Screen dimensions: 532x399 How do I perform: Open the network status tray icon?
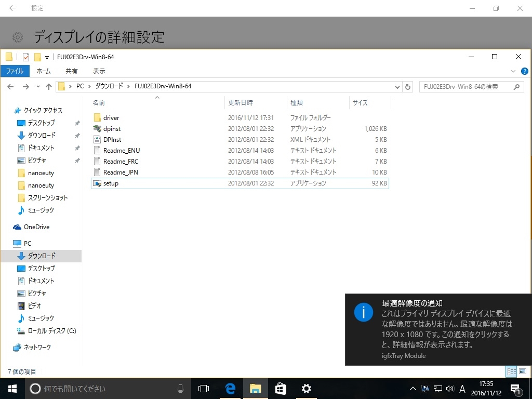click(x=438, y=389)
